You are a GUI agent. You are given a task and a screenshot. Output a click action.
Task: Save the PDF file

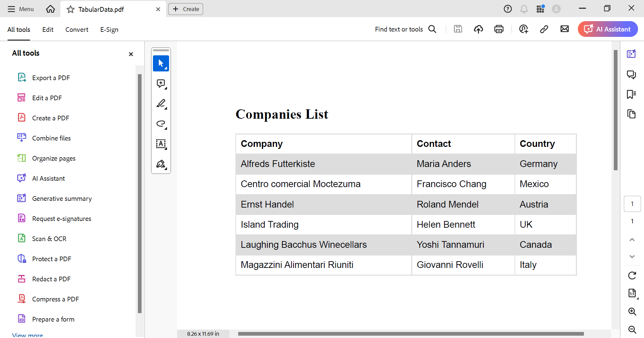pos(458,29)
